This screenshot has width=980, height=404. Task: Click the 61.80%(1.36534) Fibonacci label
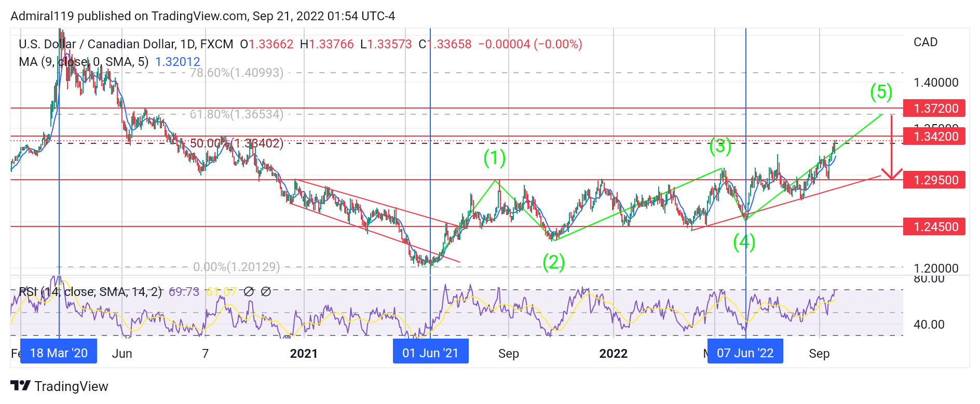coord(237,114)
